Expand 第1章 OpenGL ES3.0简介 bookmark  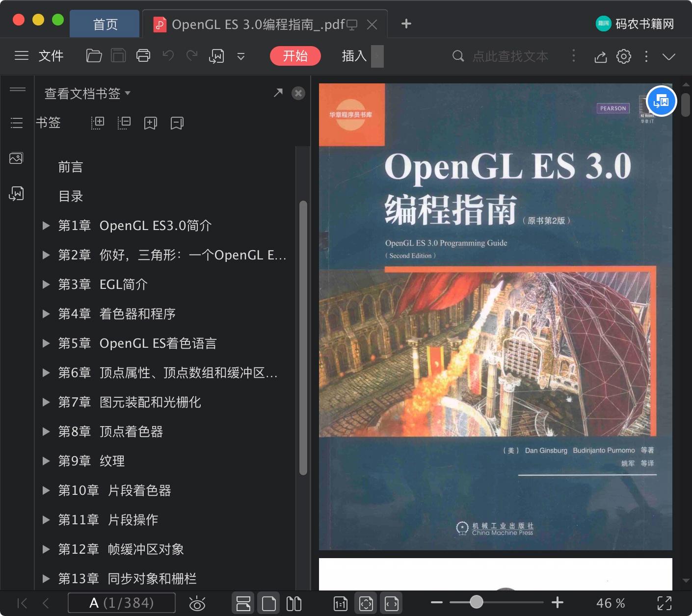click(46, 226)
